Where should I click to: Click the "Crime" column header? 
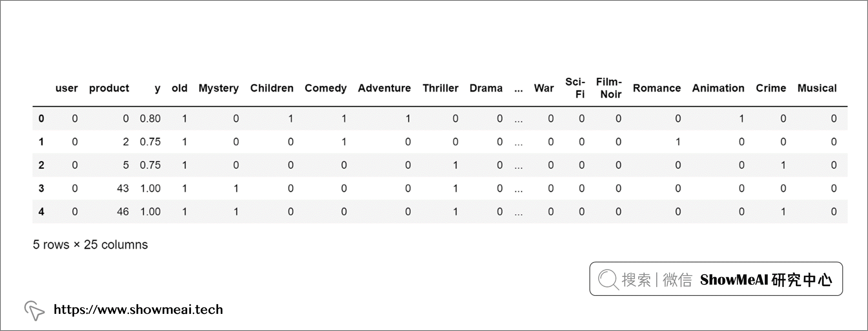(771, 88)
